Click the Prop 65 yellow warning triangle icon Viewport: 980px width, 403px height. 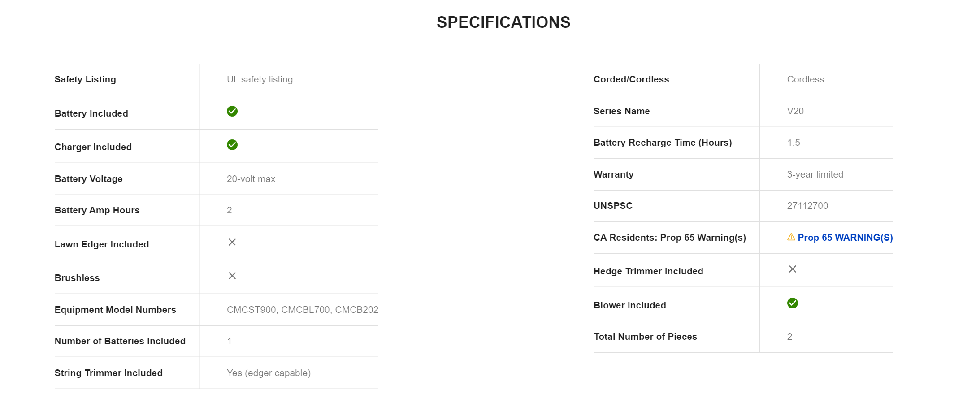[791, 237]
